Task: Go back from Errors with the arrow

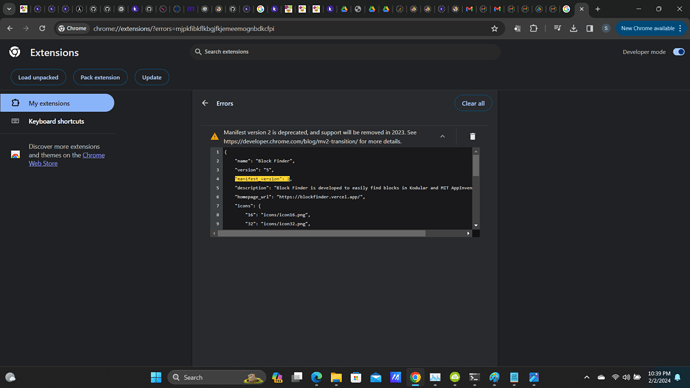Action: pyautogui.click(x=205, y=103)
